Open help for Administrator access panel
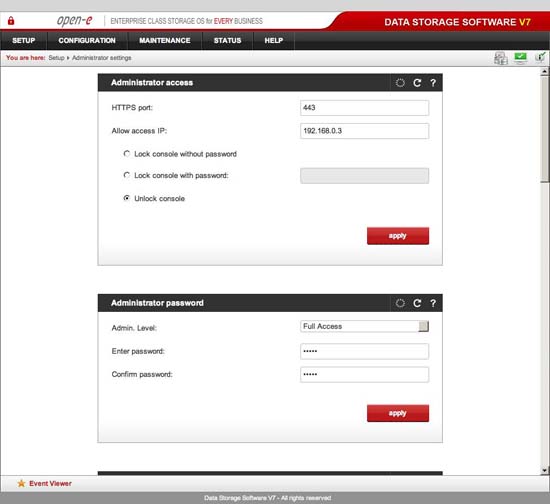 point(433,83)
